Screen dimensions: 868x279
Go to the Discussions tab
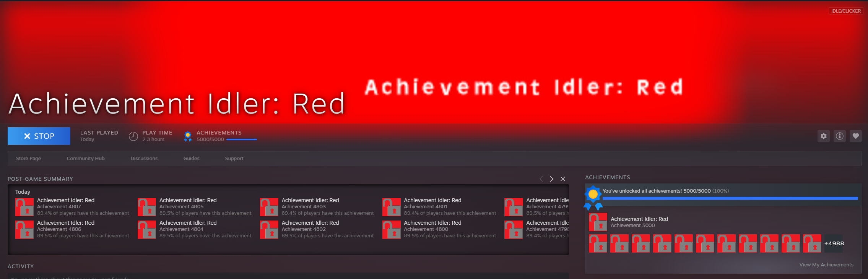[x=144, y=159]
